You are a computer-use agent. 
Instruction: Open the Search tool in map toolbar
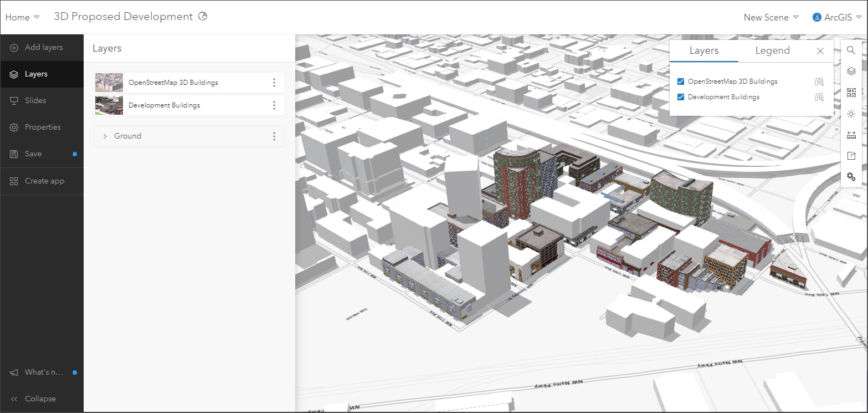(851, 50)
